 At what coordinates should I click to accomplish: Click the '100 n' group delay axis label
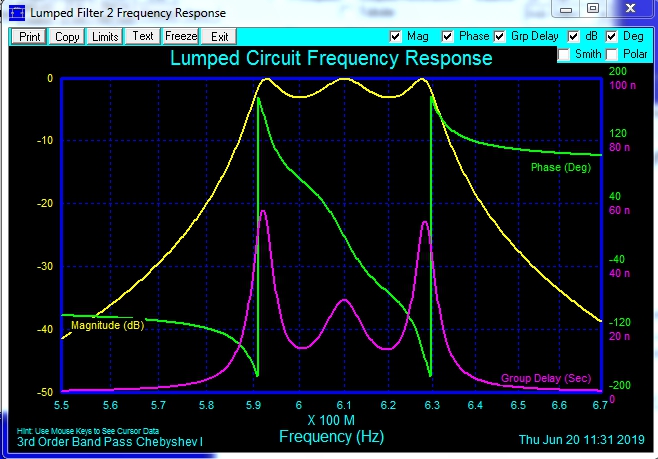(x=622, y=86)
